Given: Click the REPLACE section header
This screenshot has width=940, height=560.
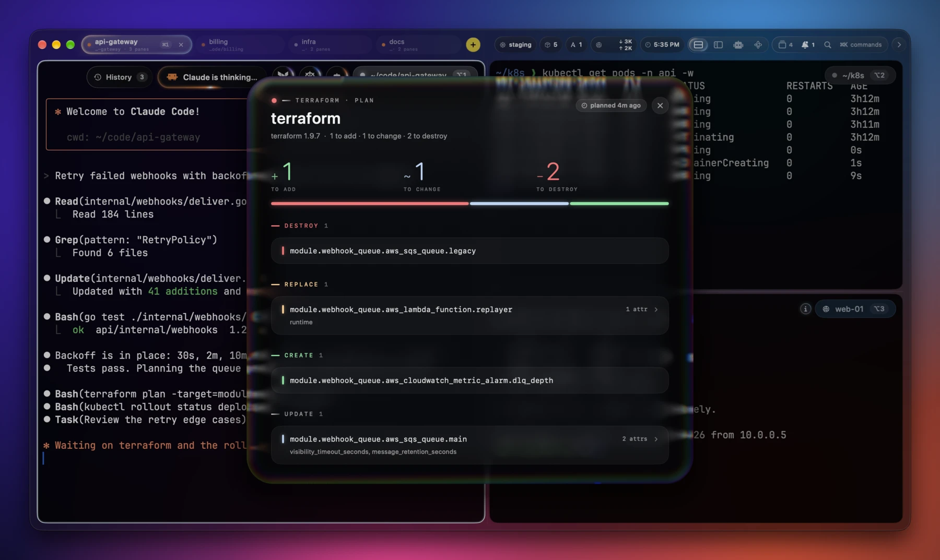Looking at the screenshot, I should tap(300, 284).
